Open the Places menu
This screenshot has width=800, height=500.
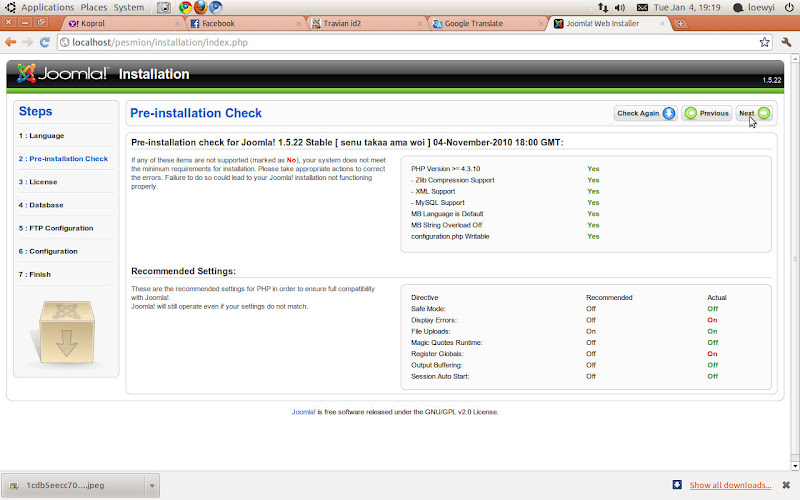point(94,7)
